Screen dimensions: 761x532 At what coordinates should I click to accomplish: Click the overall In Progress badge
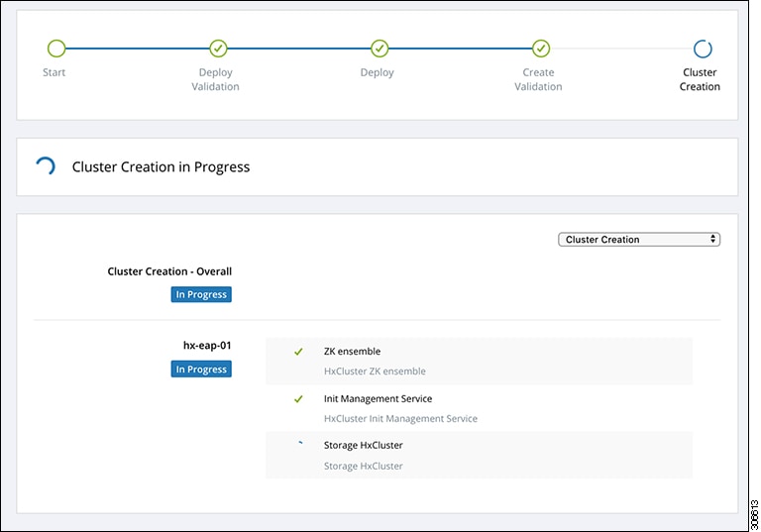tap(201, 294)
